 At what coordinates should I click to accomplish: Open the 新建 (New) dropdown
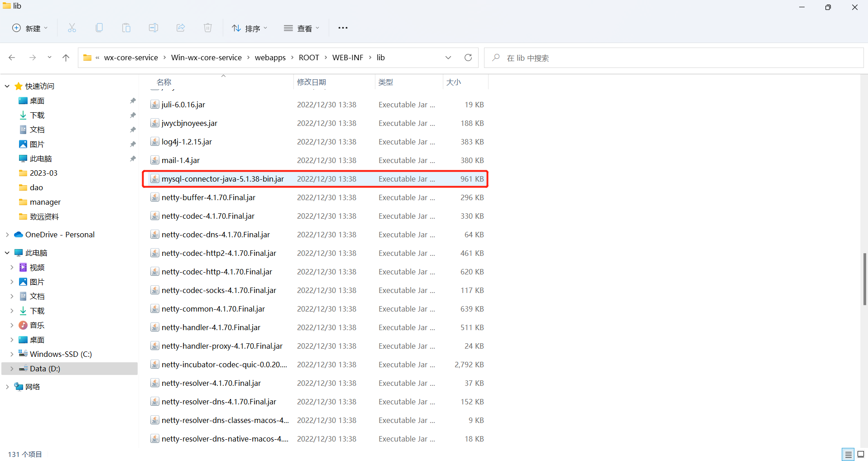30,28
